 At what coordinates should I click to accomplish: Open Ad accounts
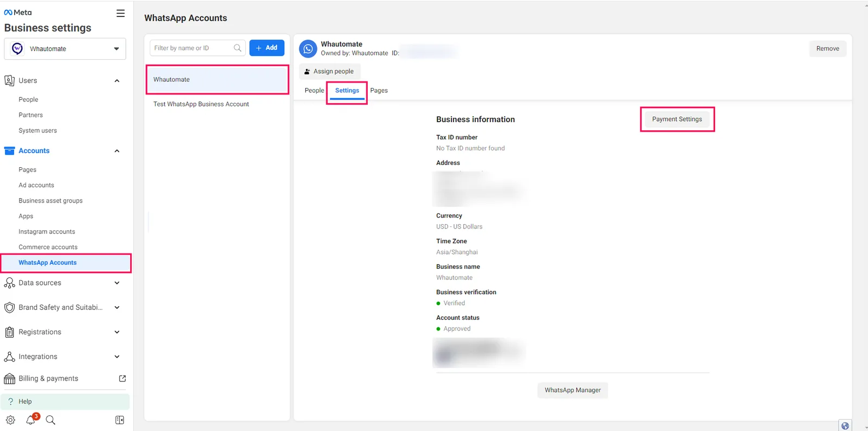click(x=36, y=185)
